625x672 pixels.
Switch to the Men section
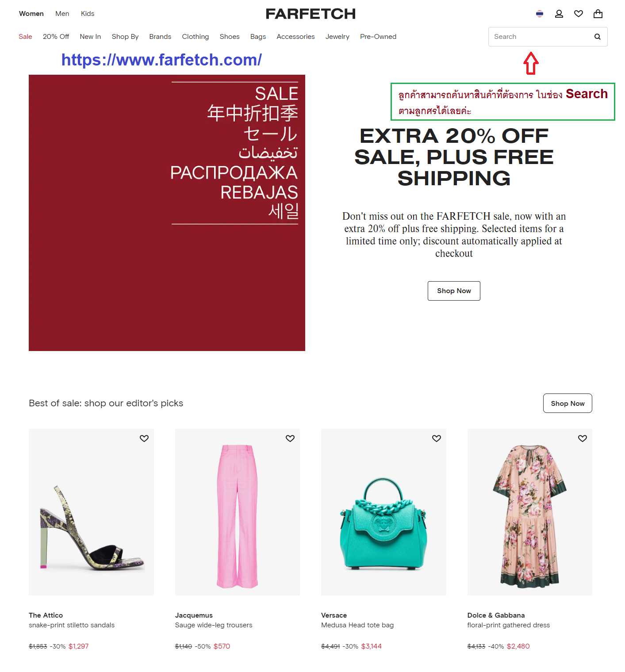point(62,14)
